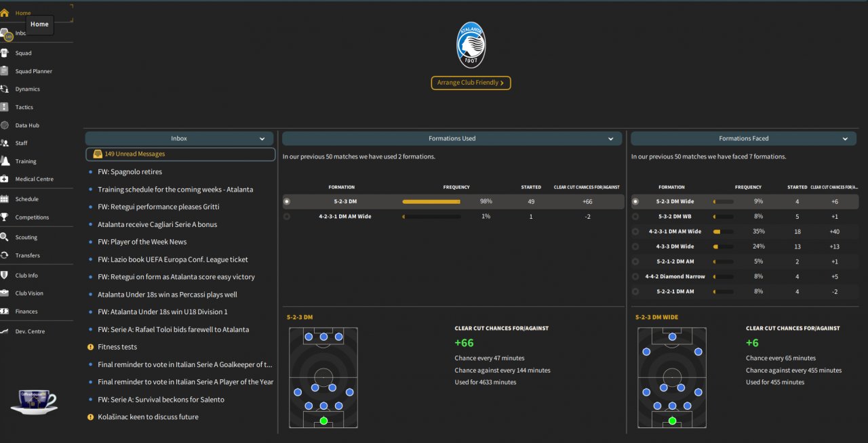The width and height of the screenshot is (868, 443).
Task: Click the coffee cup icon
Action: click(x=33, y=401)
